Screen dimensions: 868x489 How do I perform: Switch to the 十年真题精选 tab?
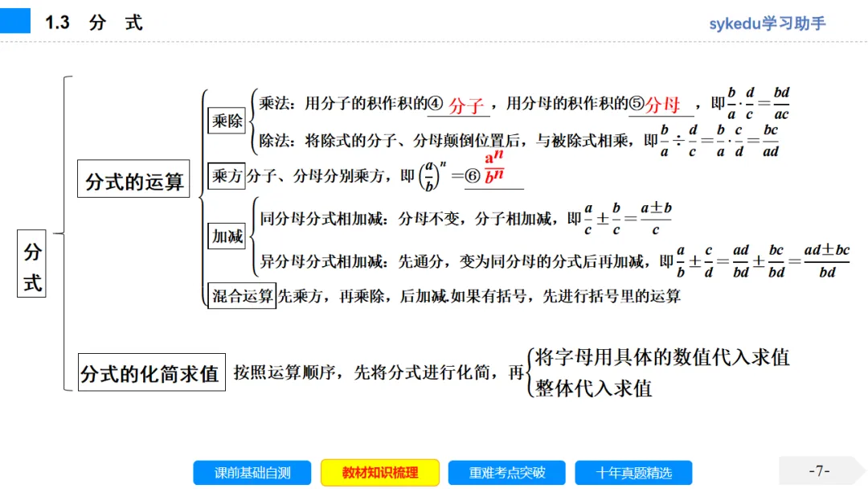[634, 473]
